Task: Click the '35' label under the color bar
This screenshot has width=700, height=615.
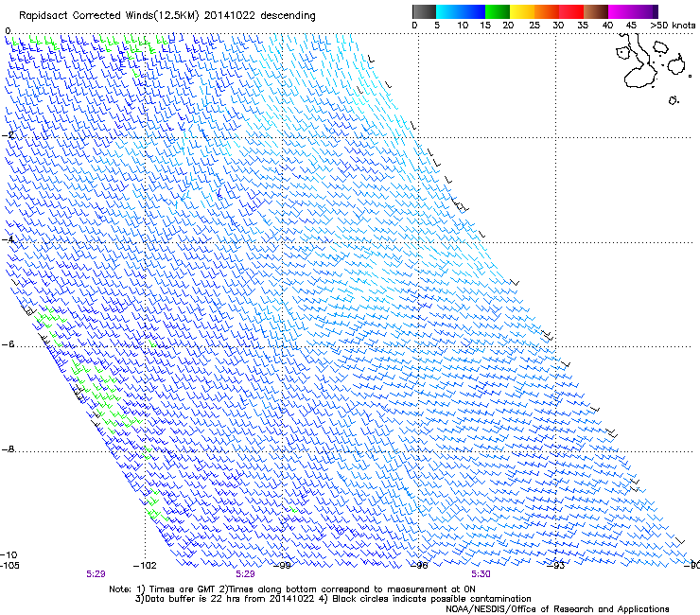Action: (x=583, y=26)
